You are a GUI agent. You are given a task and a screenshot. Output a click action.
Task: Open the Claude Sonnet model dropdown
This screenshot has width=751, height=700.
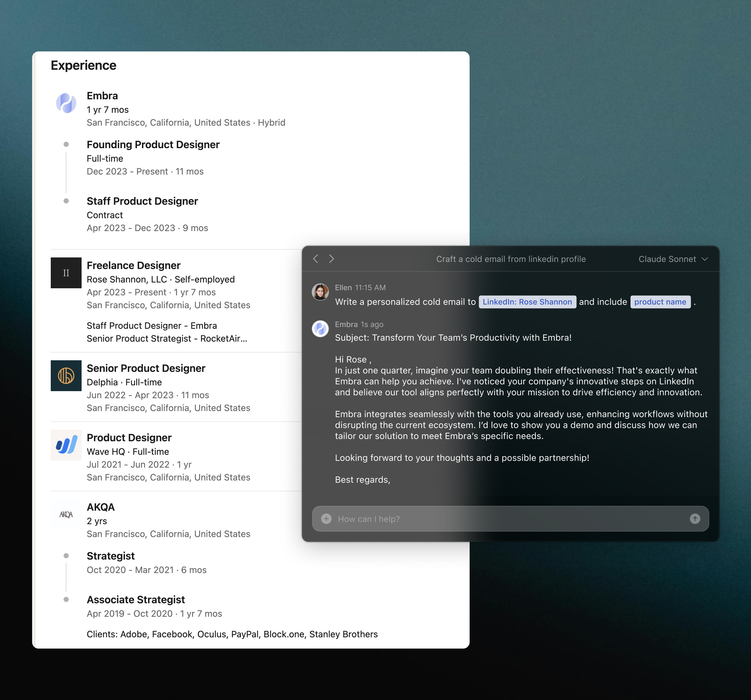click(x=673, y=259)
